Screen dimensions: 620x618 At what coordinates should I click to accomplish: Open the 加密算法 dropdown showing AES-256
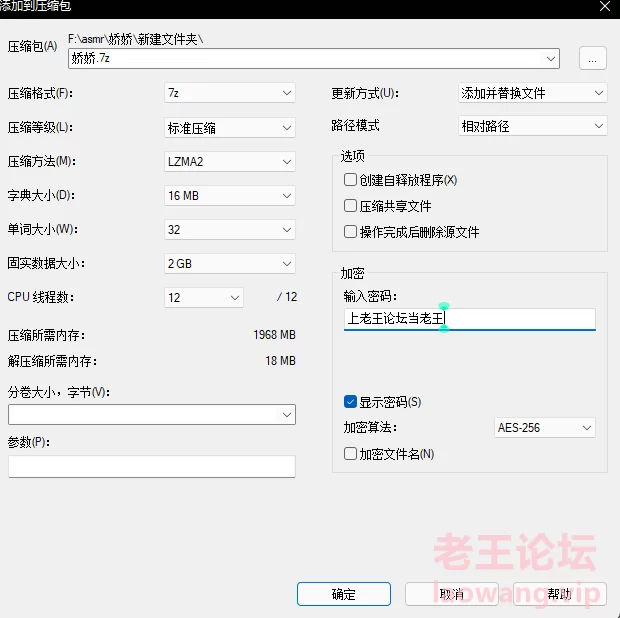click(x=545, y=427)
